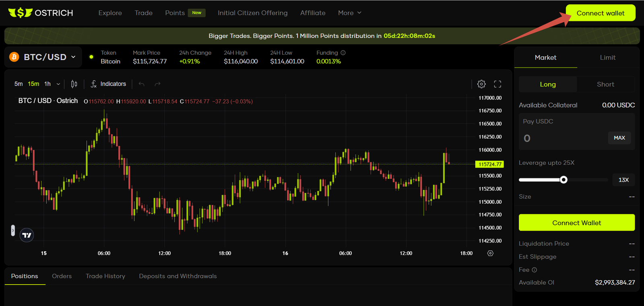Switch to the 5m timeframe
Viewport: 644px width, 306px height.
click(19, 84)
